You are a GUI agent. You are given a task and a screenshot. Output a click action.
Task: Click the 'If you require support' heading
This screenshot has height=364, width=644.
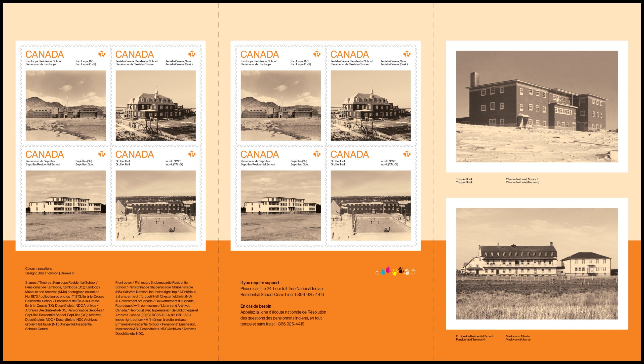coord(260,283)
